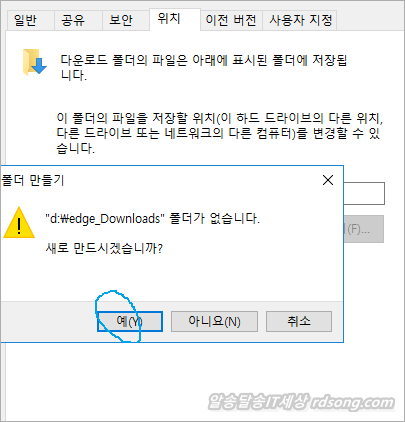Screen dimensions: 405x422
Task: Click the 저장할 위치 explanation paragraph
Action: 220,133
